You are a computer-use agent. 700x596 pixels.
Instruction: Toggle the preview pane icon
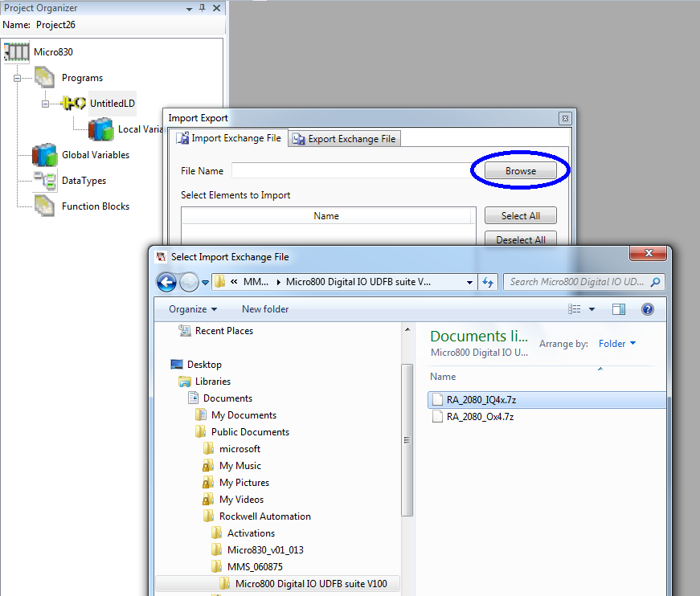click(x=618, y=309)
